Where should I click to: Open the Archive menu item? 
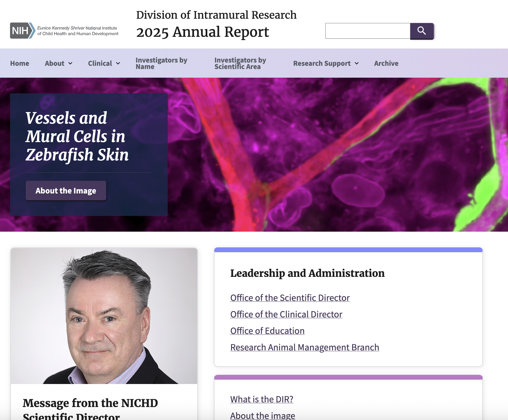[x=386, y=63]
